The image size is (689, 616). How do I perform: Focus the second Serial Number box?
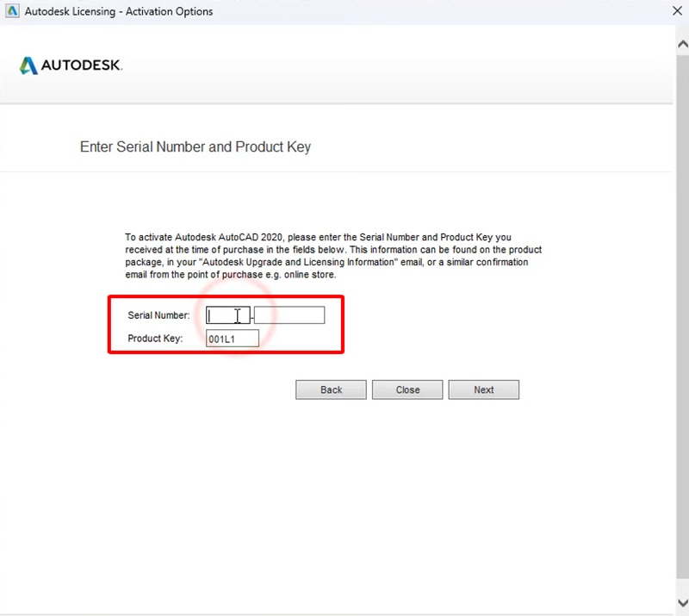click(x=289, y=315)
